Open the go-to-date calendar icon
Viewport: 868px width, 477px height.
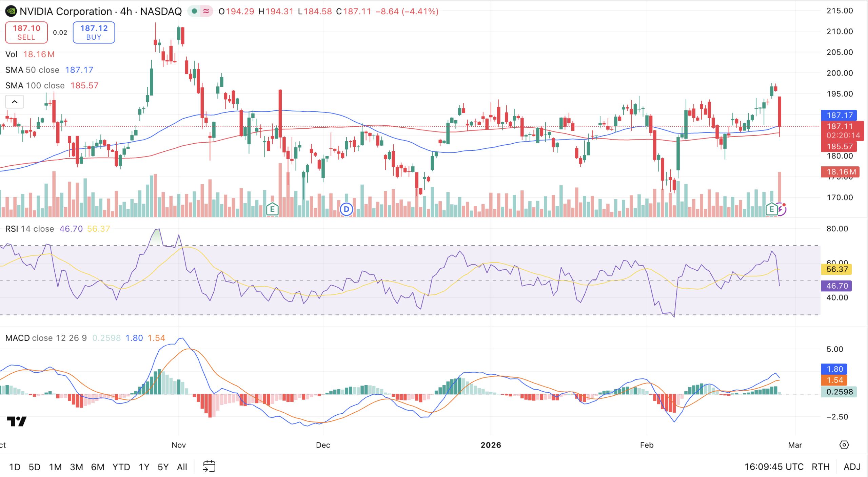pyautogui.click(x=210, y=466)
